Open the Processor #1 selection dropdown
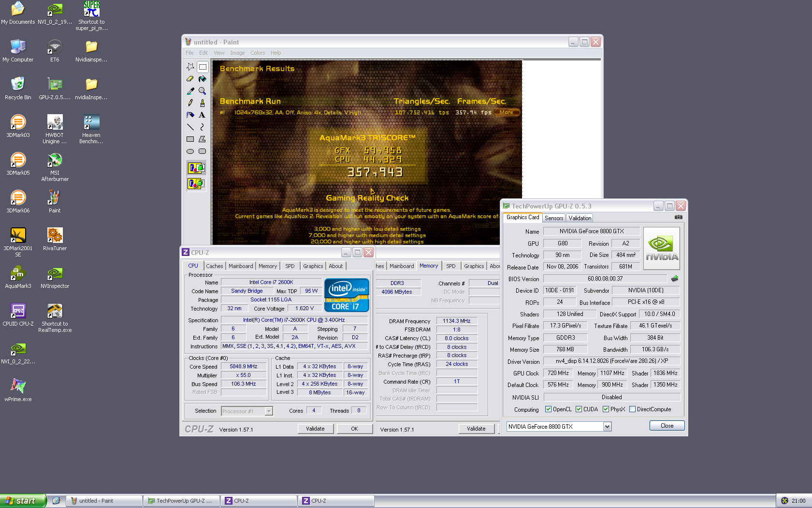This screenshot has width=812, height=508. pos(269,411)
